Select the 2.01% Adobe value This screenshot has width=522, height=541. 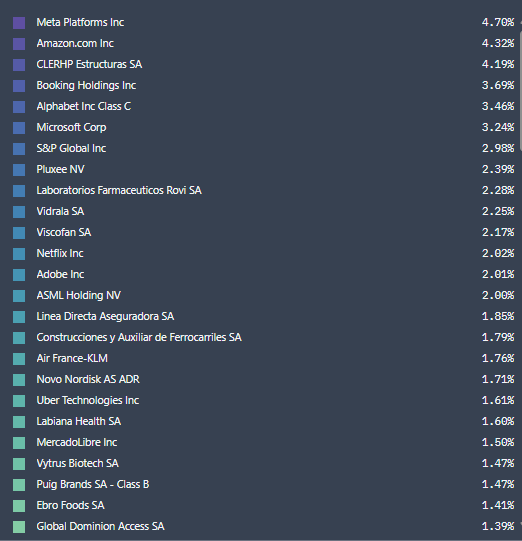tap(498, 275)
